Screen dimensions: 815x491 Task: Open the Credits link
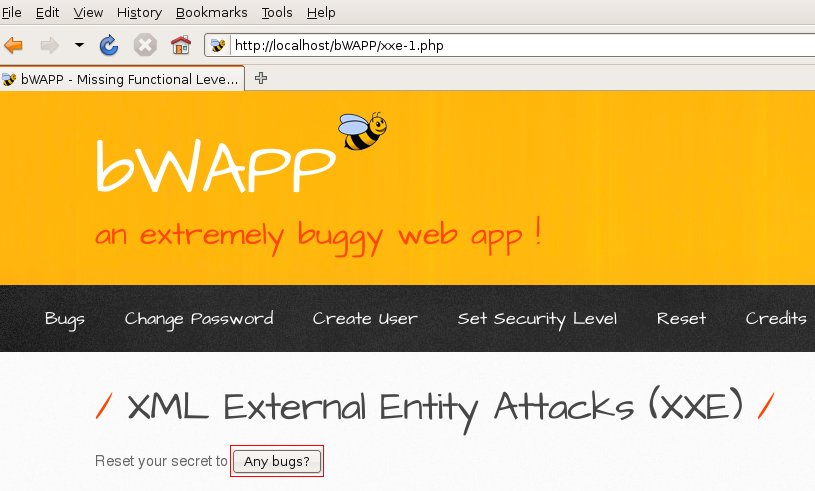coord(776,319)
